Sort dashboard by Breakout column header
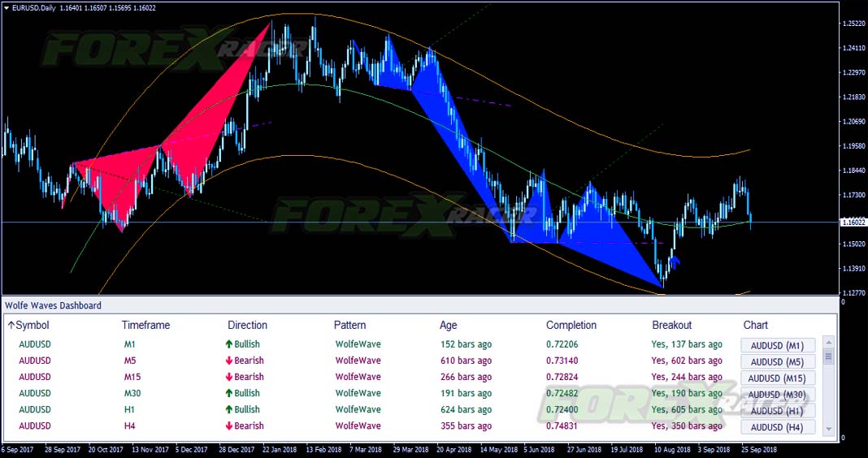868x458 pixels. (x=671, y=326)
